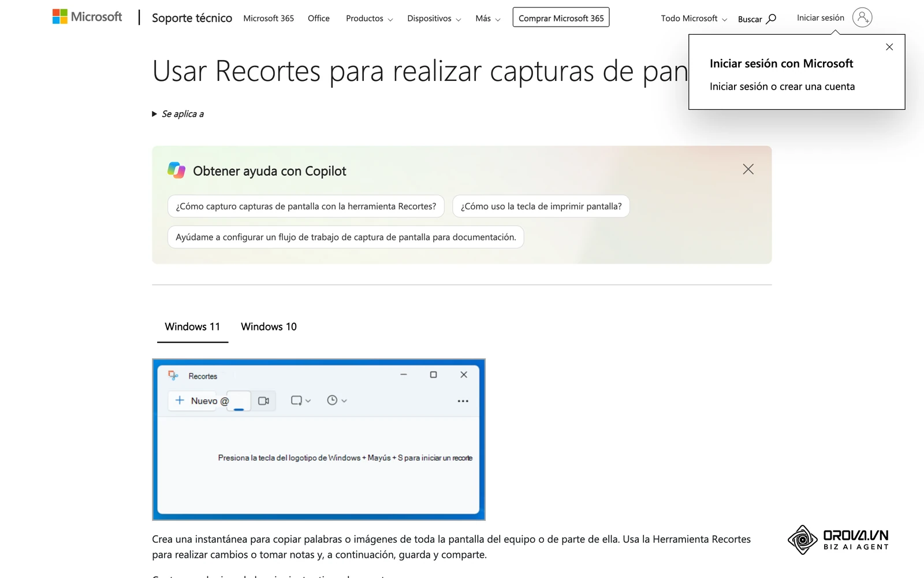Click 'Ayúdame a configurar un flujo' suggestion

(x=345, y=237)
